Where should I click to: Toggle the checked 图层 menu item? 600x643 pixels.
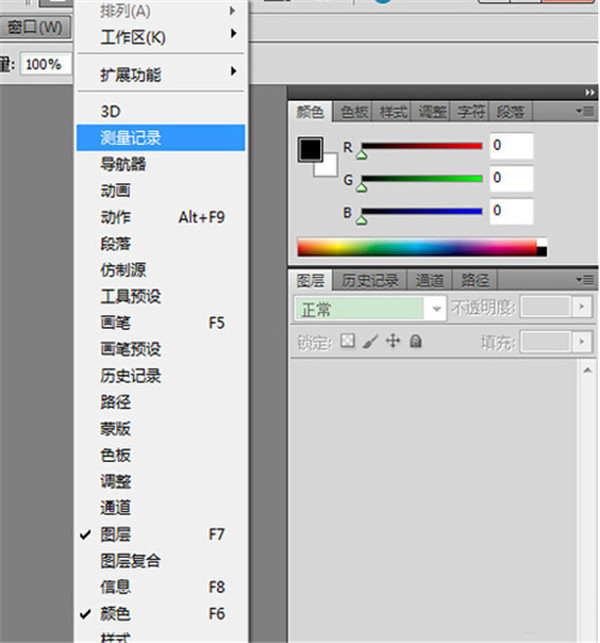coord(161,534)
